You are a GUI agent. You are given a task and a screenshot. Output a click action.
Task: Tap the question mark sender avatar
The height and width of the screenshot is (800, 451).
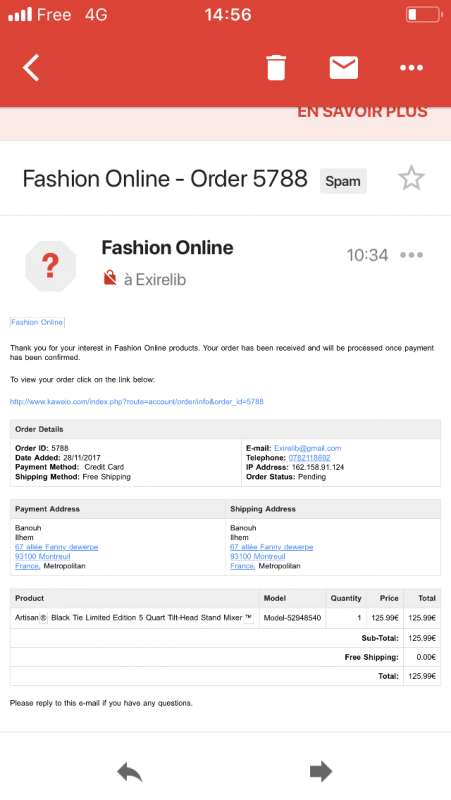point(51,266)
